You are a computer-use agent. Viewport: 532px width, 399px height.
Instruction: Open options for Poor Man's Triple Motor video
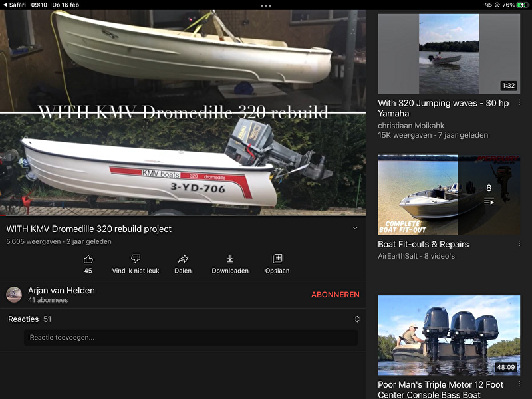tap(519, 384)
